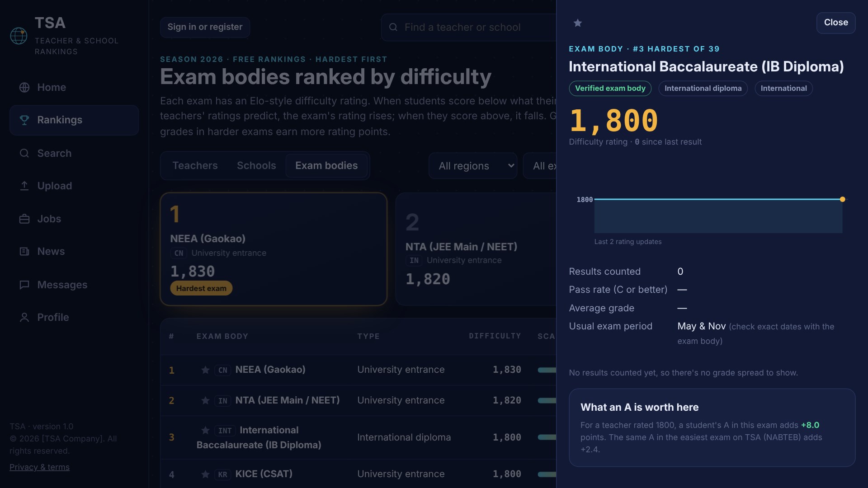The height and width of the screenshot is (488, 868).
Task: Star the International Baccalaureate table row
Action: (x=205, y=430)
